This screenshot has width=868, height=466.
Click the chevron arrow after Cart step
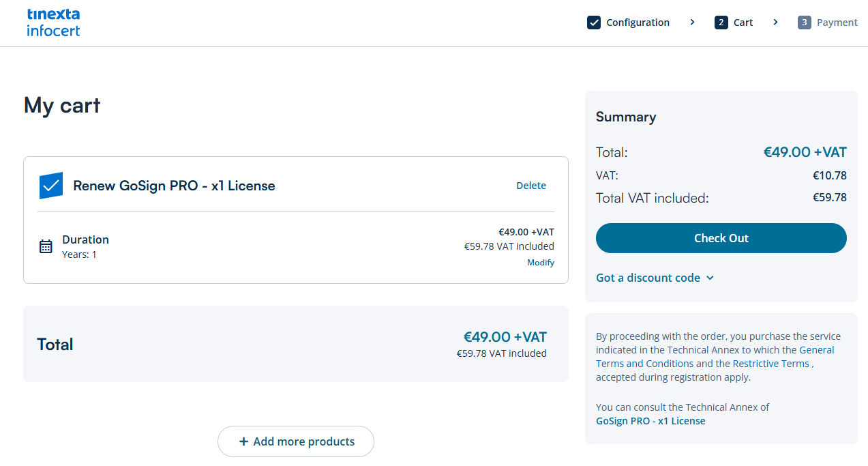[775, 23]
